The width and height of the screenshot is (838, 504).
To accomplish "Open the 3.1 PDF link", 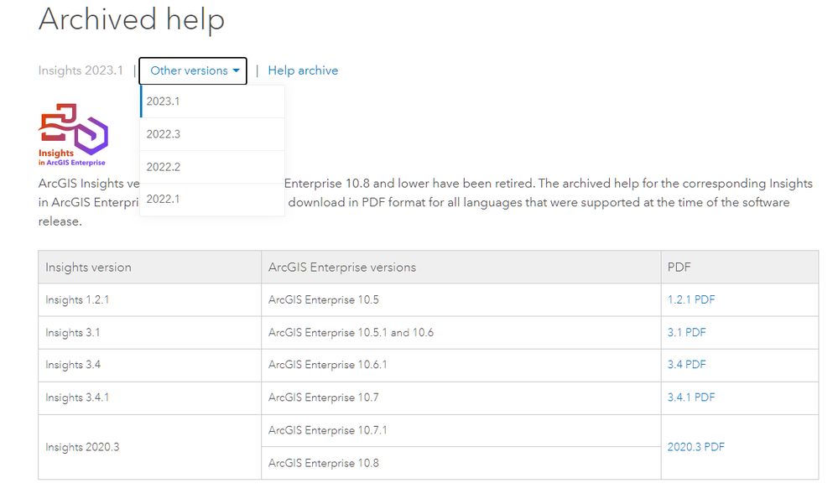I will coord(686,332).
